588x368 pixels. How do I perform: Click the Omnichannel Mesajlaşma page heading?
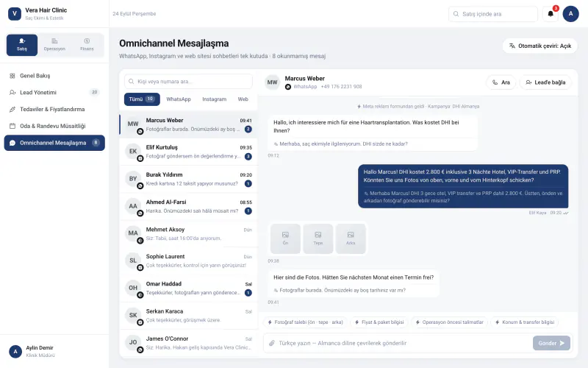tap(174, 43)
